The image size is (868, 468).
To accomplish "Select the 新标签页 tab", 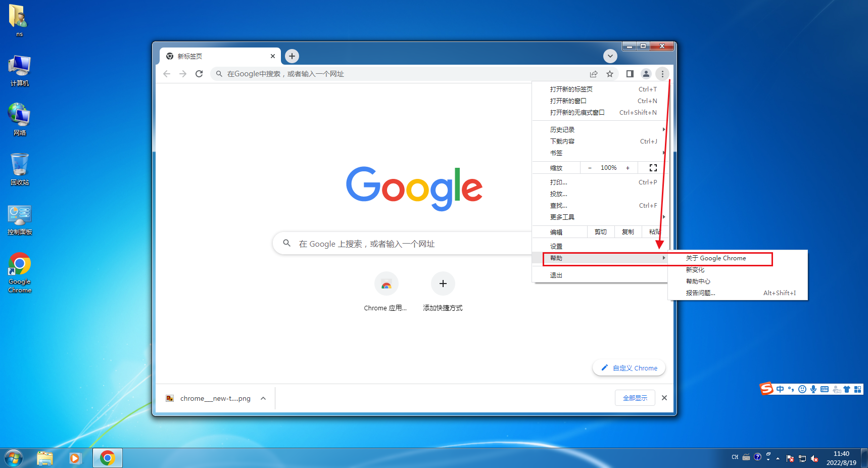I will (221, 56).
